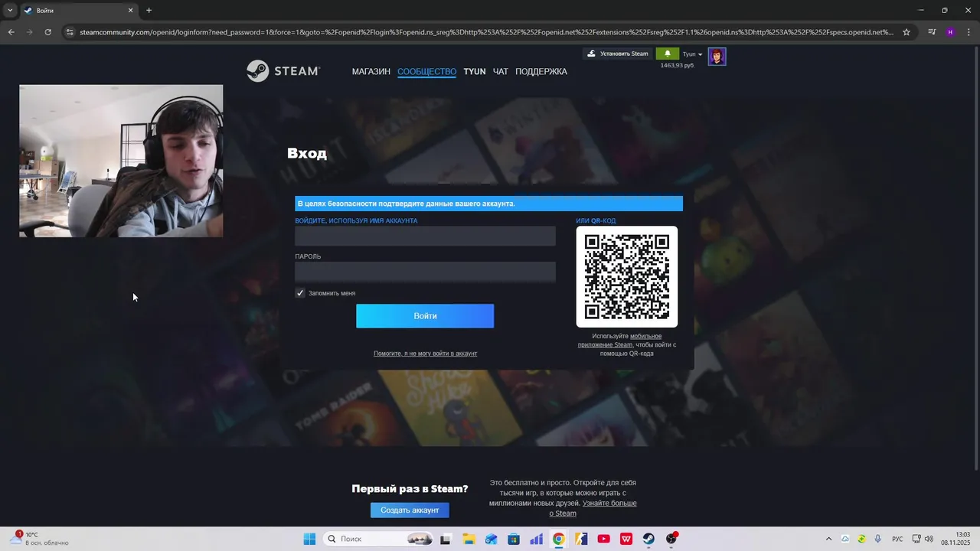Click the Steam logo in the header
This screenshot has width=980, height=551.
click(x=283, y=71)
